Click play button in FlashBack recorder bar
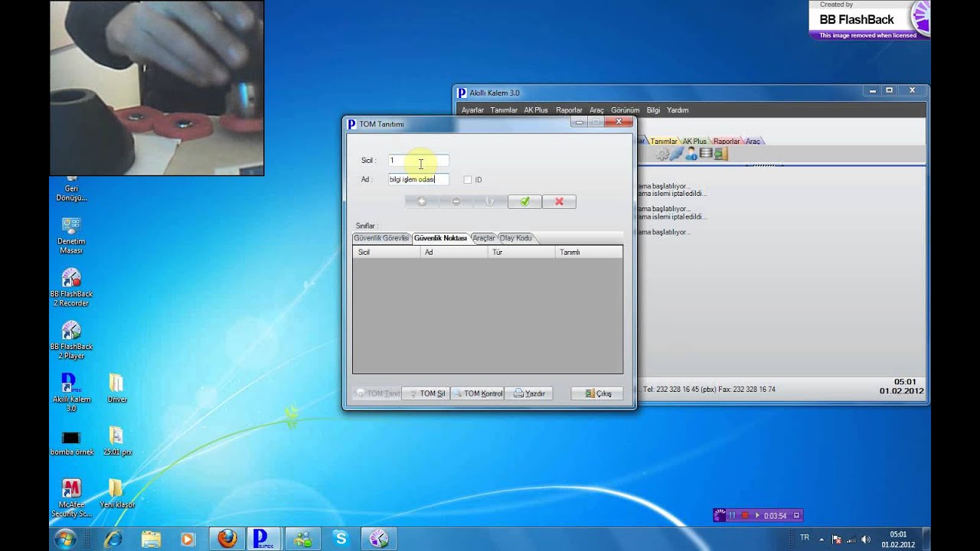This screenshot has height=551, width=980. [757, 516]
